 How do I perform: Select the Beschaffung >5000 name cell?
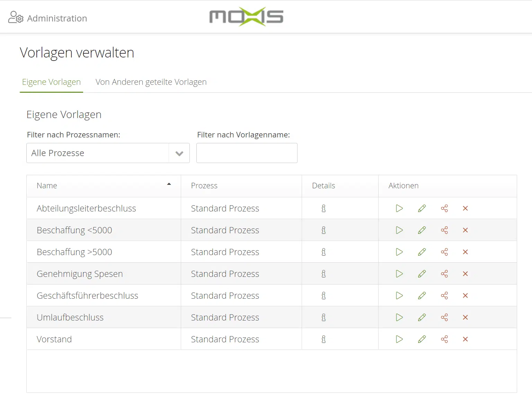[104, 252]
